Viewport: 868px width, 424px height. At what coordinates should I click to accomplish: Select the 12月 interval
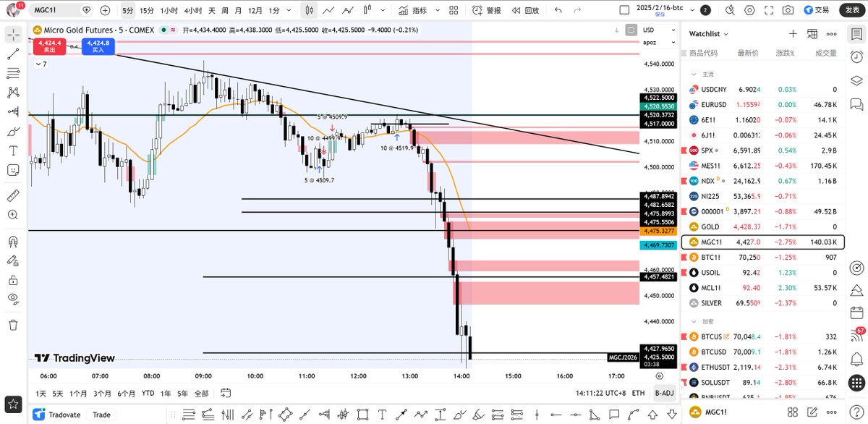click(x=255, y=10)
